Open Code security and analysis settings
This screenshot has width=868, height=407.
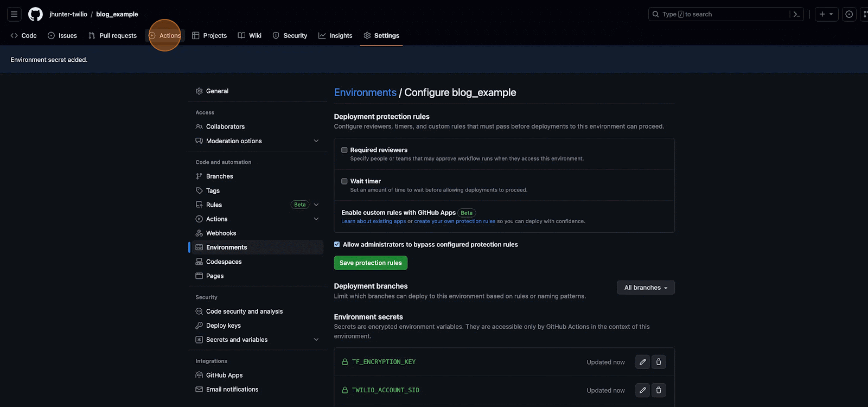[x=256, y=311]
